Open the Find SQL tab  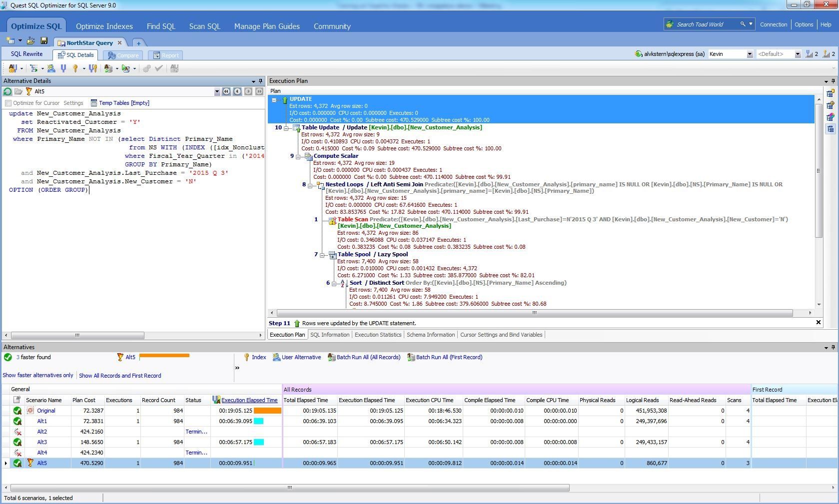coord(161,26)
